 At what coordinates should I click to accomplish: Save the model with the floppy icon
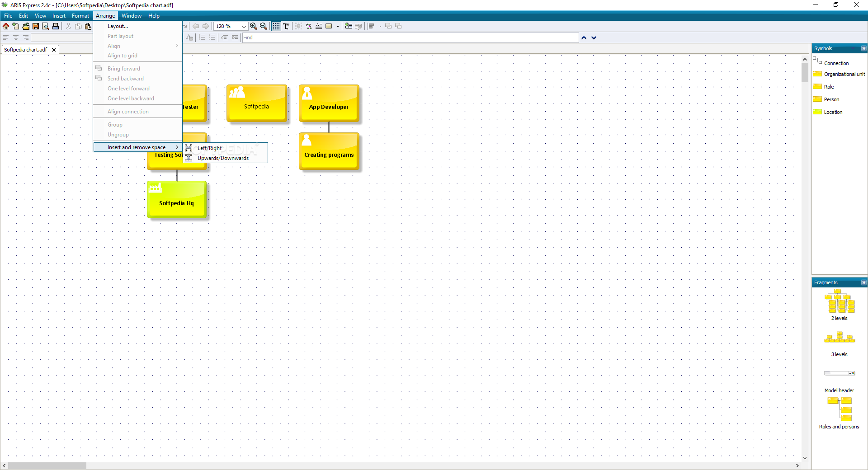(36, 26)
